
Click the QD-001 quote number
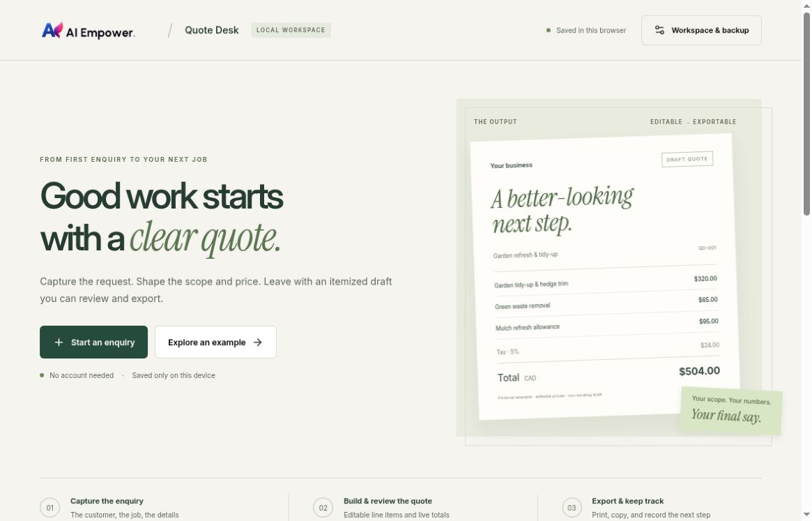(x=707, y=248)
